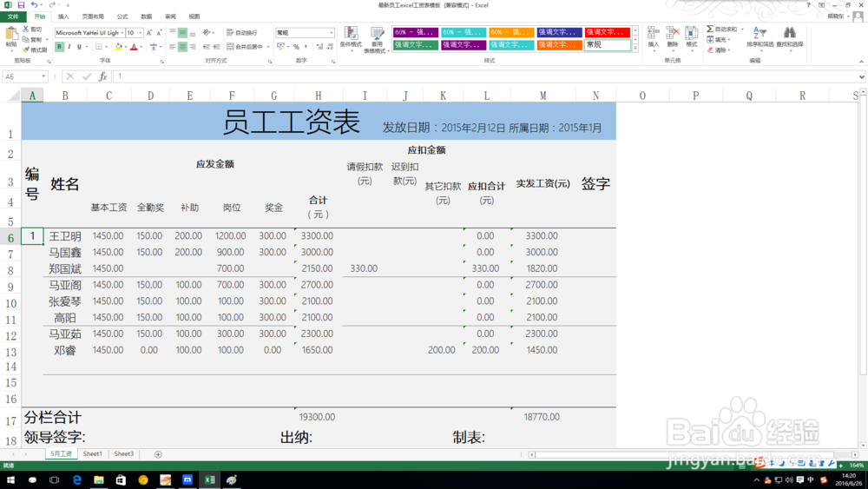Click the Decrease Font Size icon
This screenshot has width=868, height=489.
tap(159, 33)
